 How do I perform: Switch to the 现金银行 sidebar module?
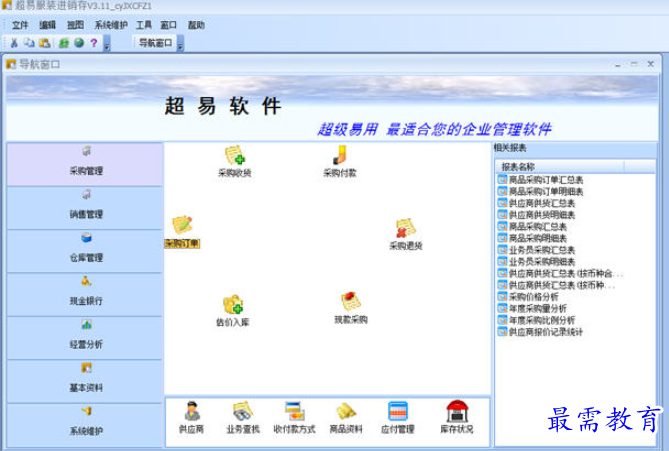pos(85,295)
